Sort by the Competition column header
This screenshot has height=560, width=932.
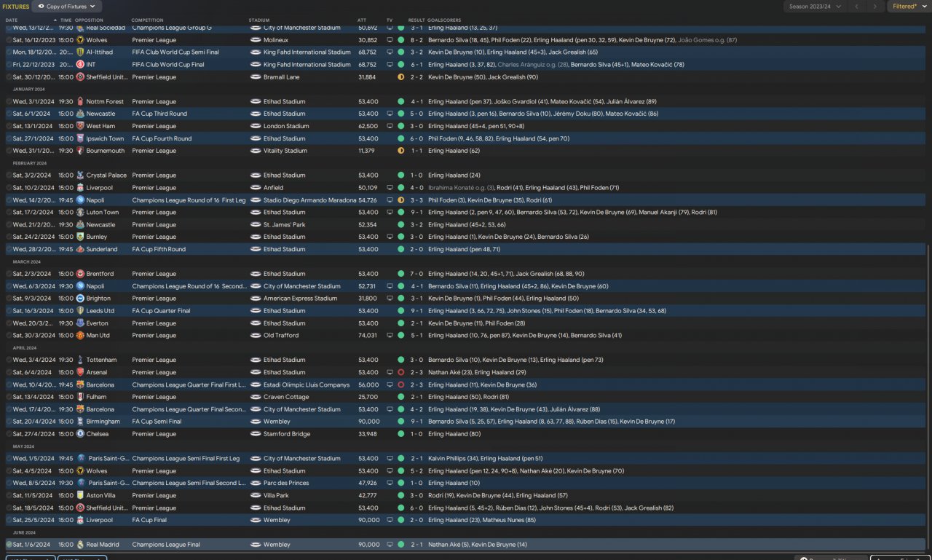(x=147, y=20)
